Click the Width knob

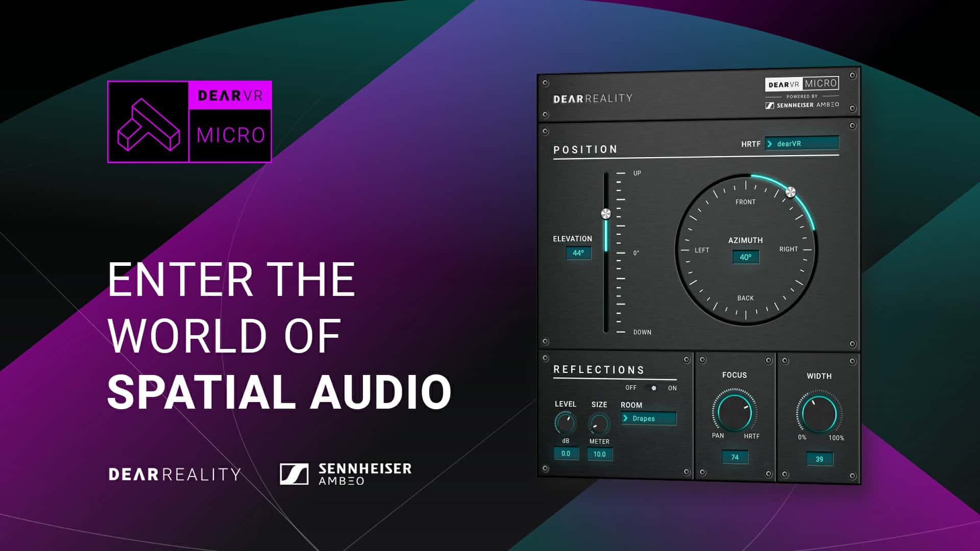point(819,413)
